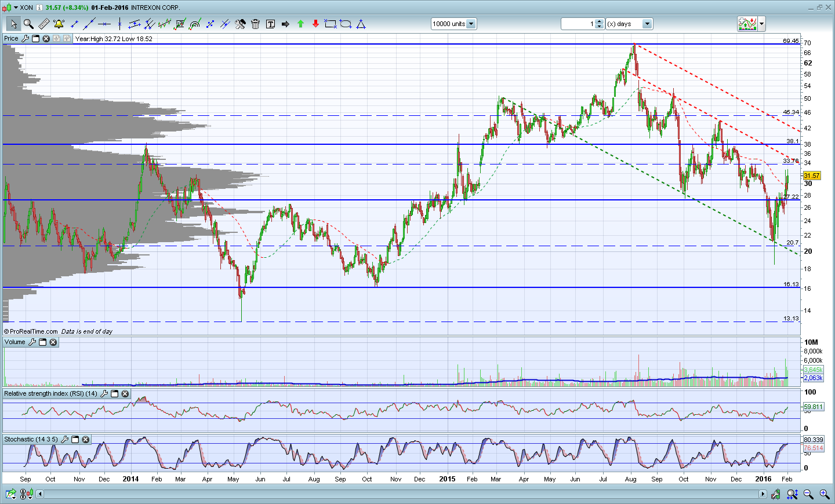Select the diagonal double-arrow drawing tool

click(210, 24)
